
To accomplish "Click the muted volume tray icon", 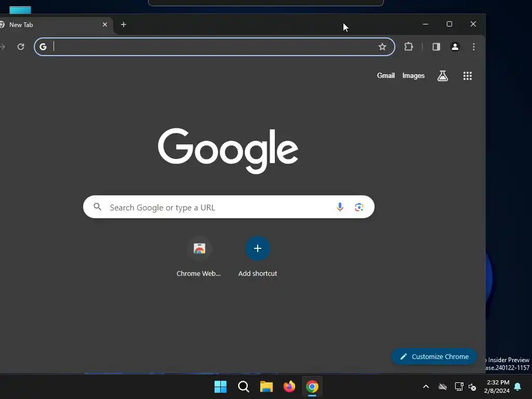I will click(472, 387).
